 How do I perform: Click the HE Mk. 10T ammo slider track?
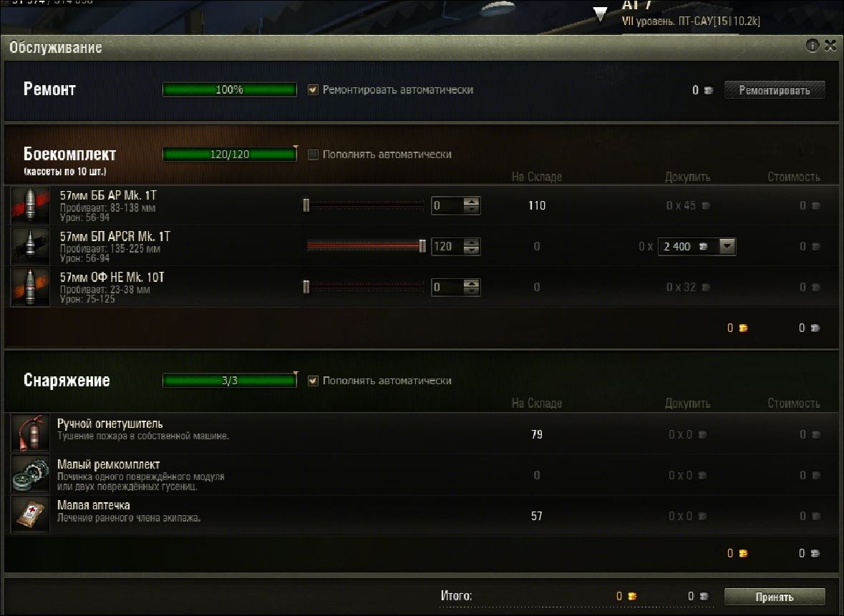tap(366, 288)
